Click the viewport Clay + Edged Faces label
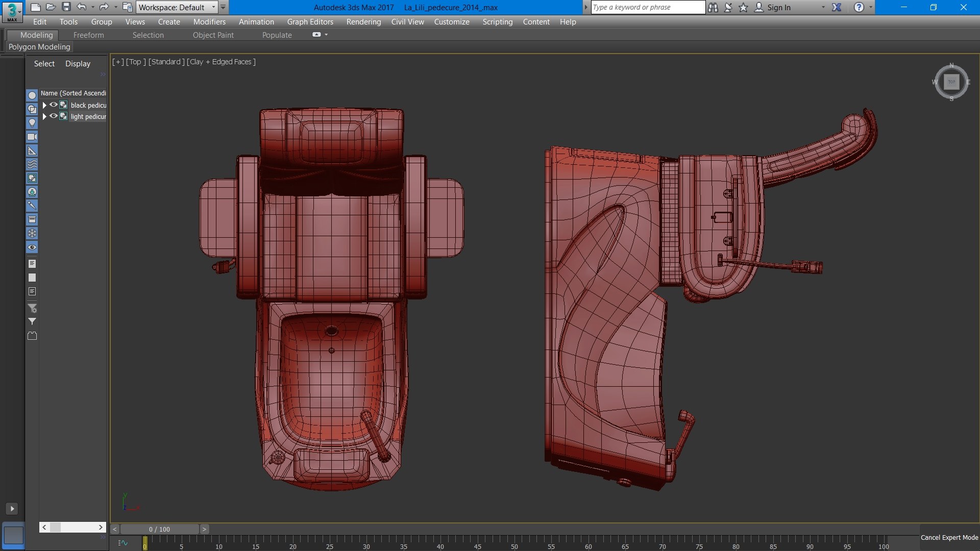 (221, 62)
